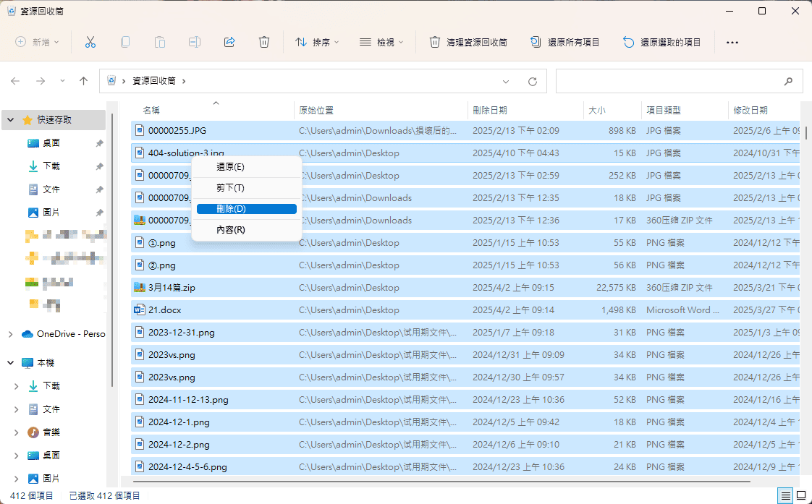
Task: Open the 檢視 view dropdown
Action: tap(381, 42)
